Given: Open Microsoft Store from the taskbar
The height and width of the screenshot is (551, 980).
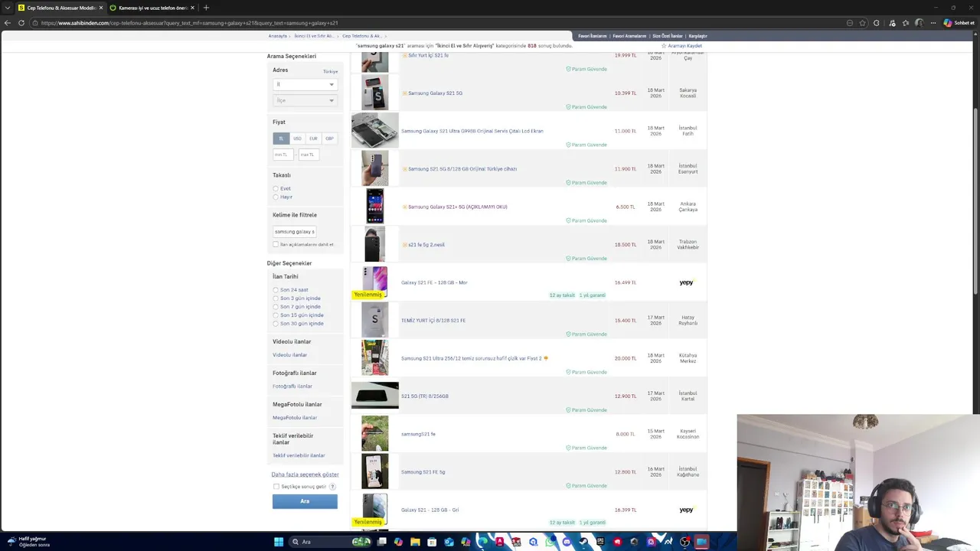Looking at the screenshot, I should point(432,542).
